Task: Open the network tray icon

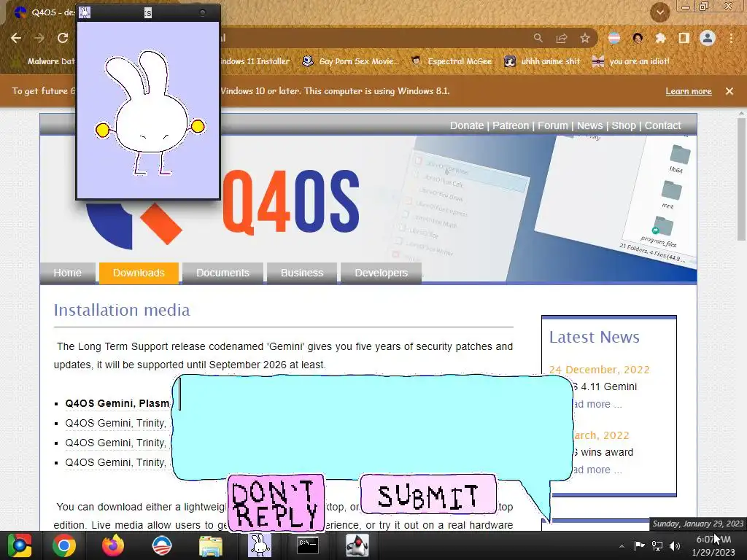Action: (657, 545)
